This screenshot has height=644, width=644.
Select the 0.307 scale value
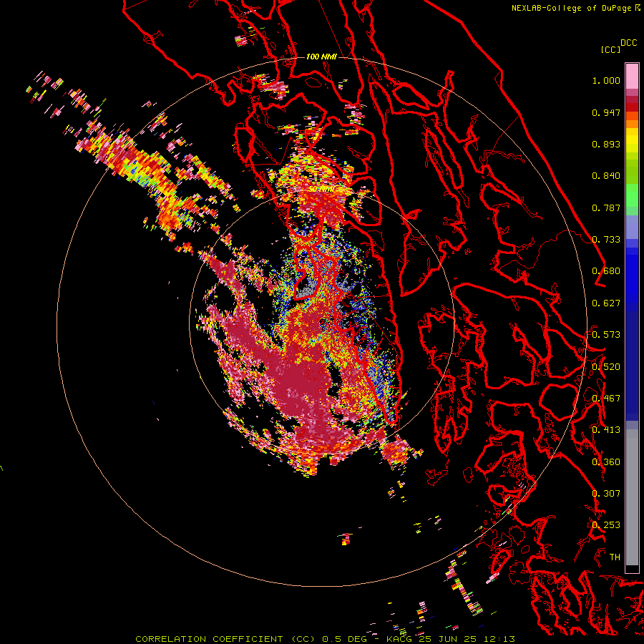point(606,494)
